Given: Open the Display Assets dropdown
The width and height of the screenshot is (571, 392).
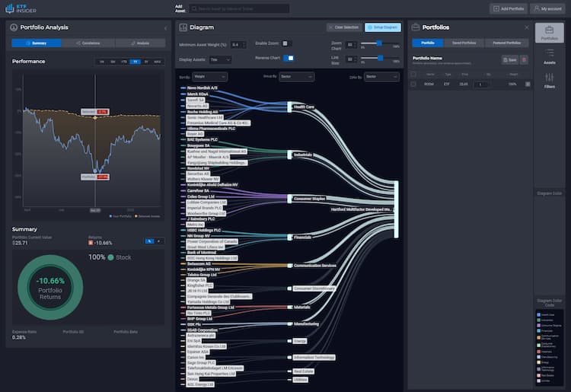Looking at the screenshot, I should click(x=220, y=59).
